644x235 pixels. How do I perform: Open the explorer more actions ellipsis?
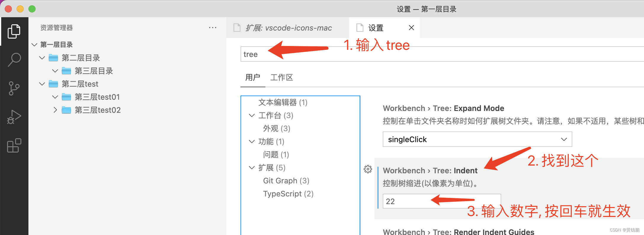pyautogui.click(x=212, y=28)
